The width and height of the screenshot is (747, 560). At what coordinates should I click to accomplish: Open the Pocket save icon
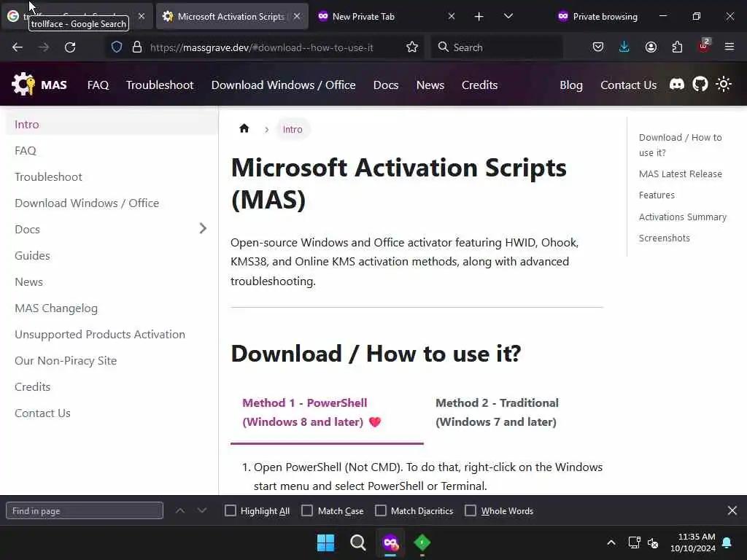click(x=598, y=47)
